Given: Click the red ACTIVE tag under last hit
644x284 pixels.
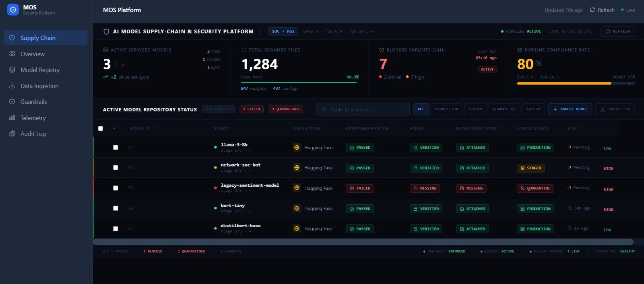Looking at the screenshot, I should tap(487, 69).
